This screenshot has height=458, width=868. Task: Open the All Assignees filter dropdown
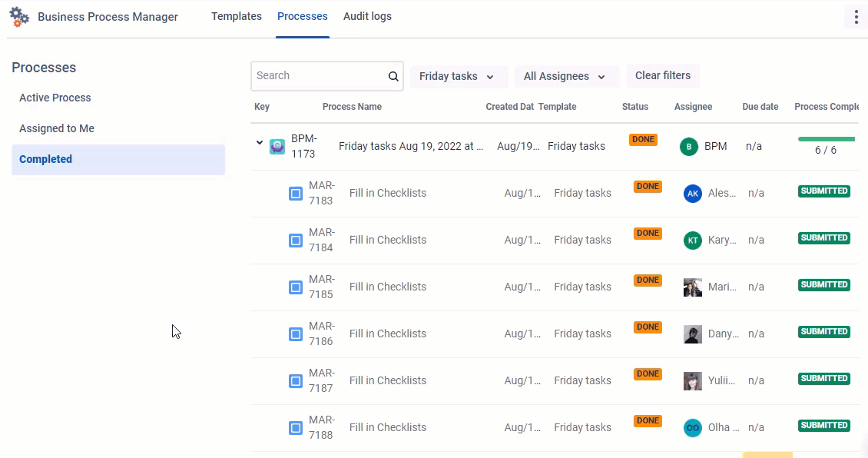(566, 76)
